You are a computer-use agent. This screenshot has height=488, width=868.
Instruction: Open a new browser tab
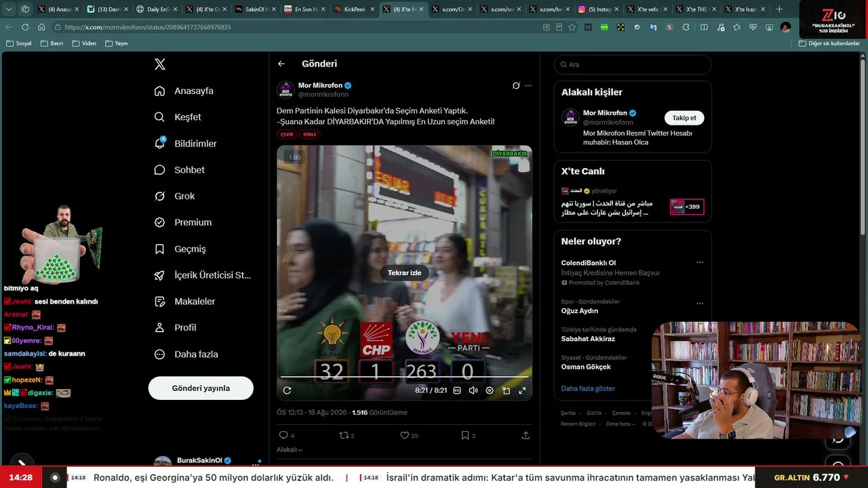tap(779, 9)
